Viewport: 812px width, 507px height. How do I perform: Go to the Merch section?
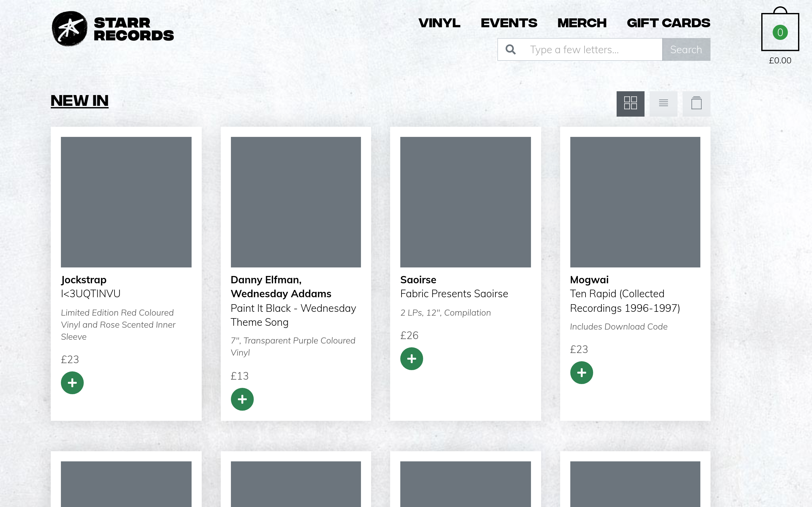pyautogui.click(x=582, y=23)
